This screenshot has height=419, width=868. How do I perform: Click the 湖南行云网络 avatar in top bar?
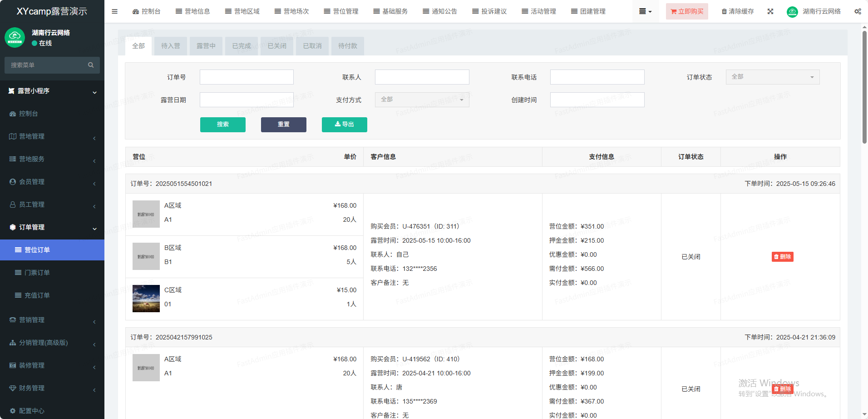tap(792, 12)
